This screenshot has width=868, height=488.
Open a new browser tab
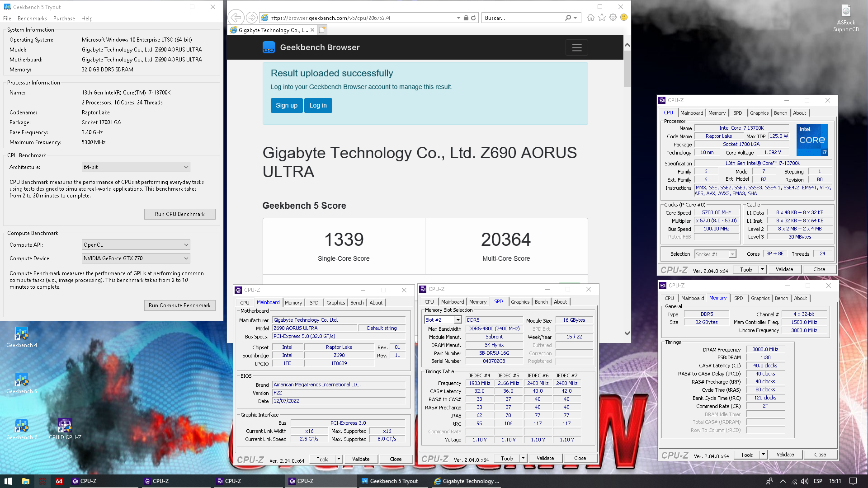(322, 30)
